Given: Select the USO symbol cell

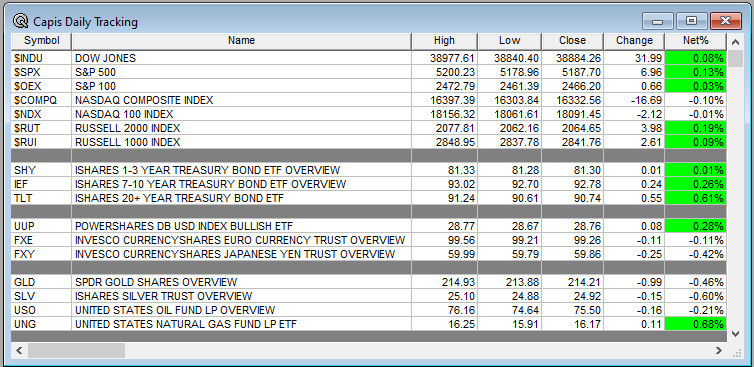Looking at the screenshot, I should (41, 309).
